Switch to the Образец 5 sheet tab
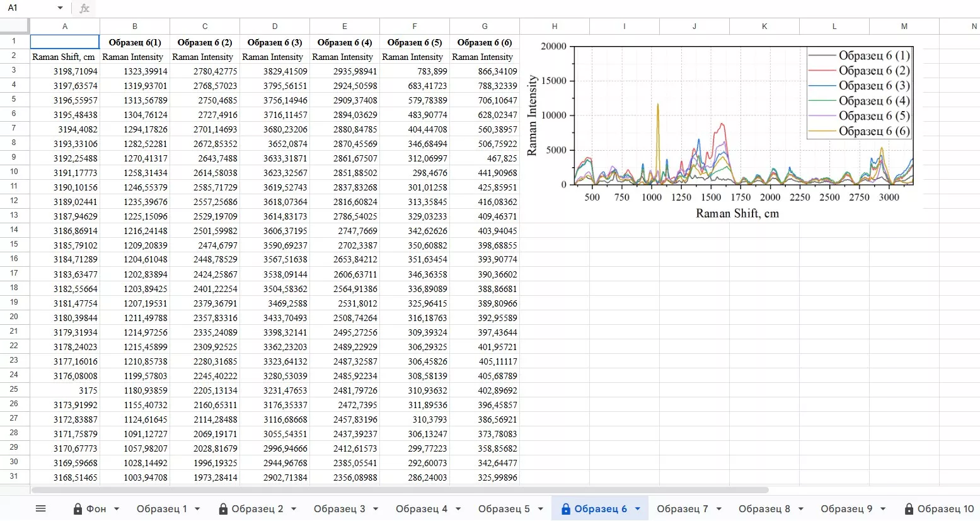 pos(504,509)
